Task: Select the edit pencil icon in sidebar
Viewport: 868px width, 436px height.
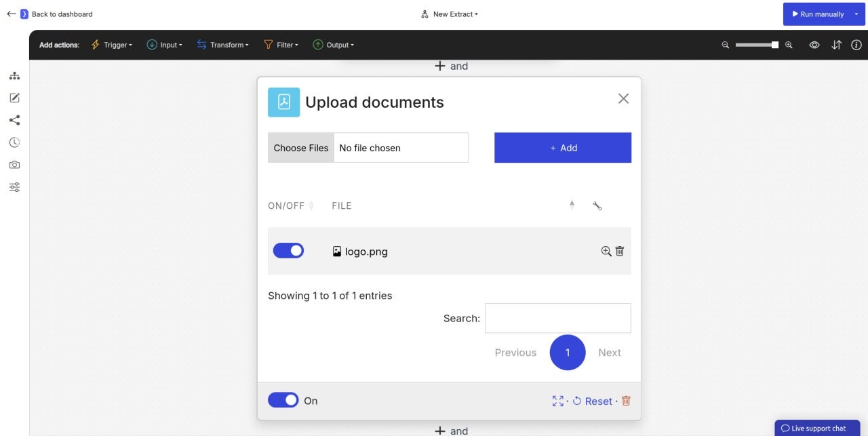Action: [14, 98]
